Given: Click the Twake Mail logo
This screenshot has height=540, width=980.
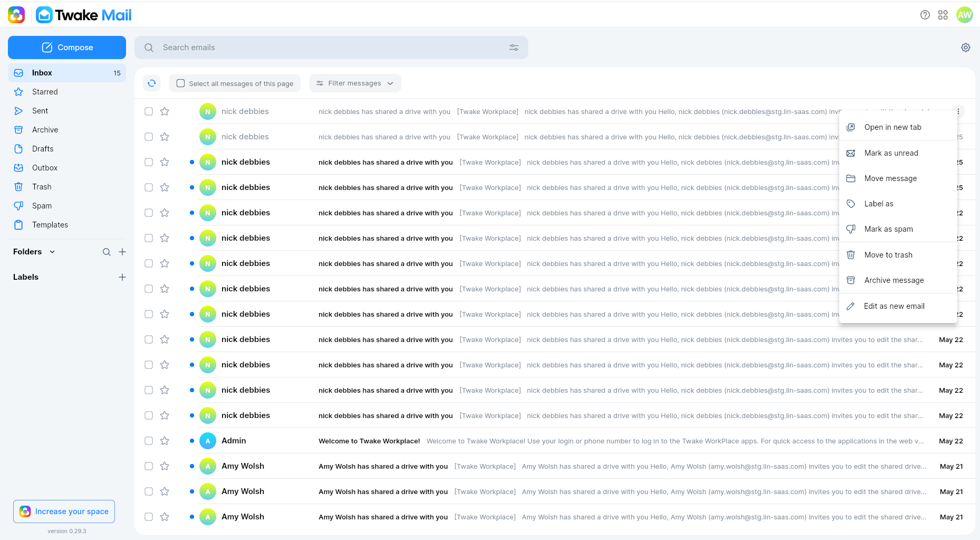Looking at the screenshot, I should point(84,15).
